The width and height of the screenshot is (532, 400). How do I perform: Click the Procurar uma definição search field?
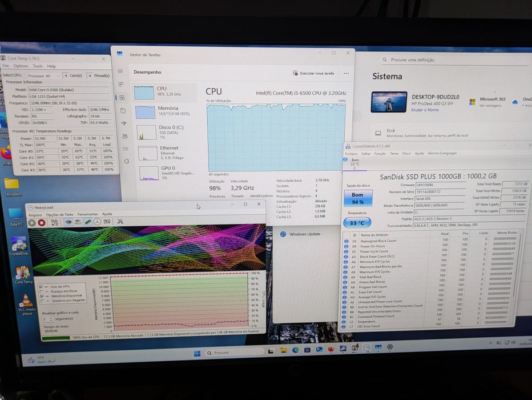pos(454,60)
